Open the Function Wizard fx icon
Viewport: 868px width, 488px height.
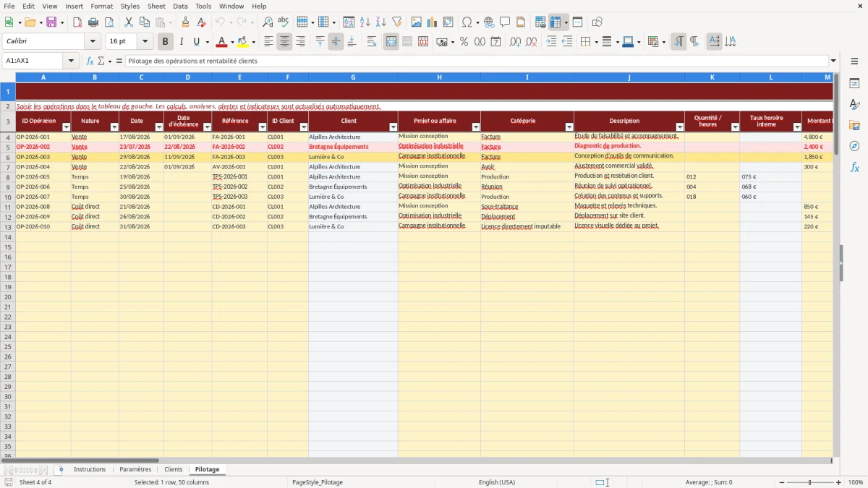point(90,61)
